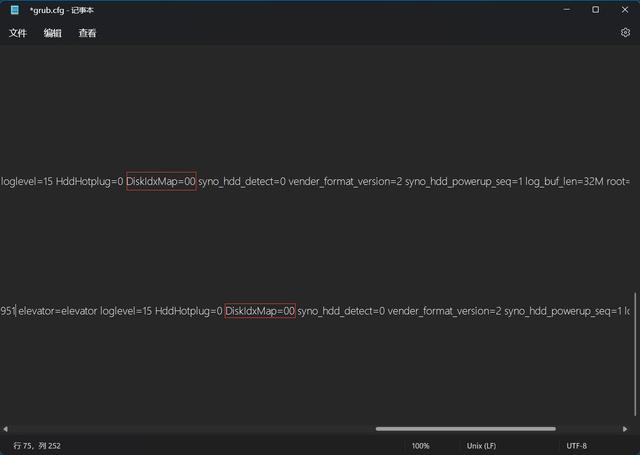
Task: Close the grub.cfg Notepad window
Action: [x=625, y=9]
